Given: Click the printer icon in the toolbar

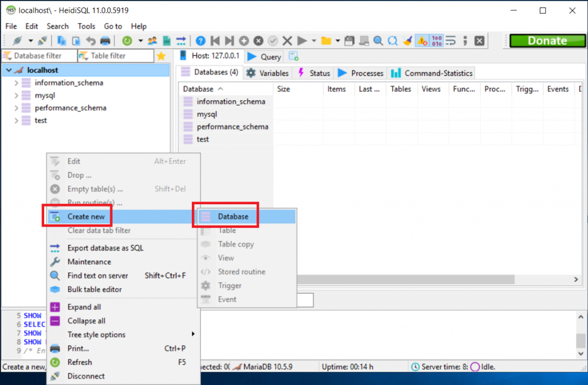Looking at the screenshot, I should (106, 41).
